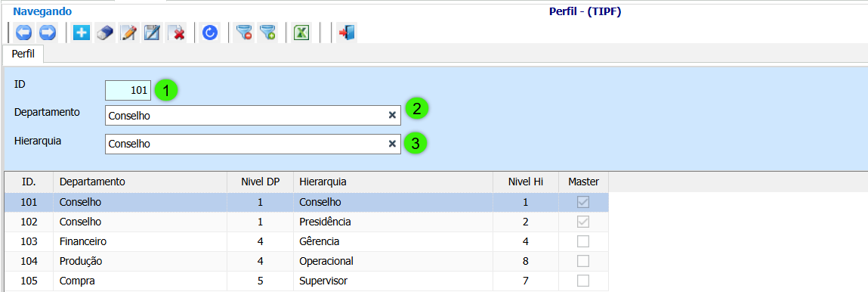Viewport: 868px width, 292px height.
Task: Select row with ID 101
Action: (x=307, y=202)
